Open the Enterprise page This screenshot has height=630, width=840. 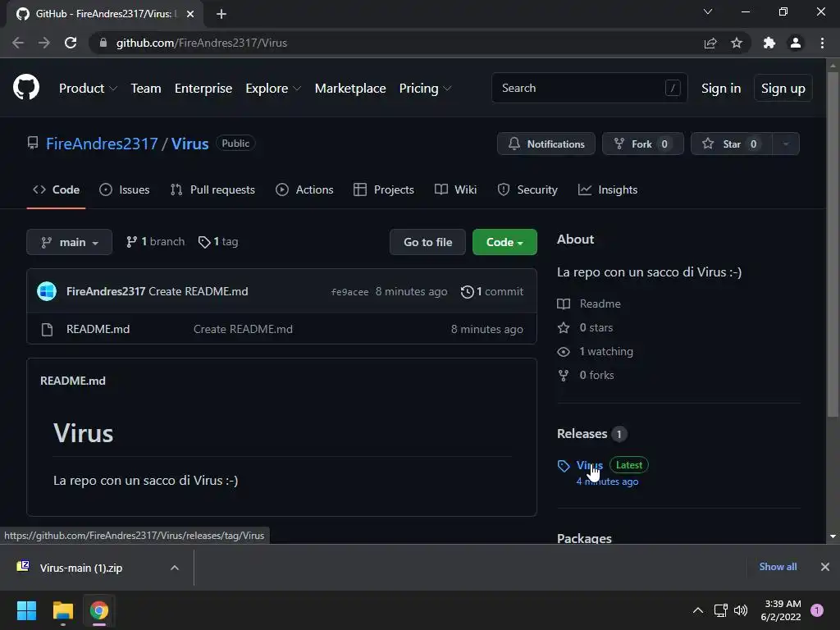[x=203, y=89]
